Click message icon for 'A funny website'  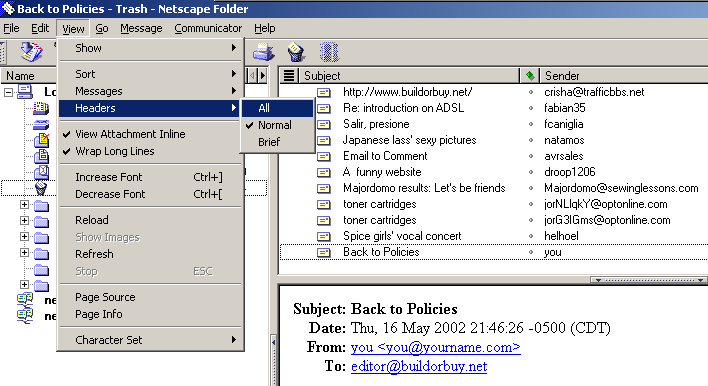[324, 172]
